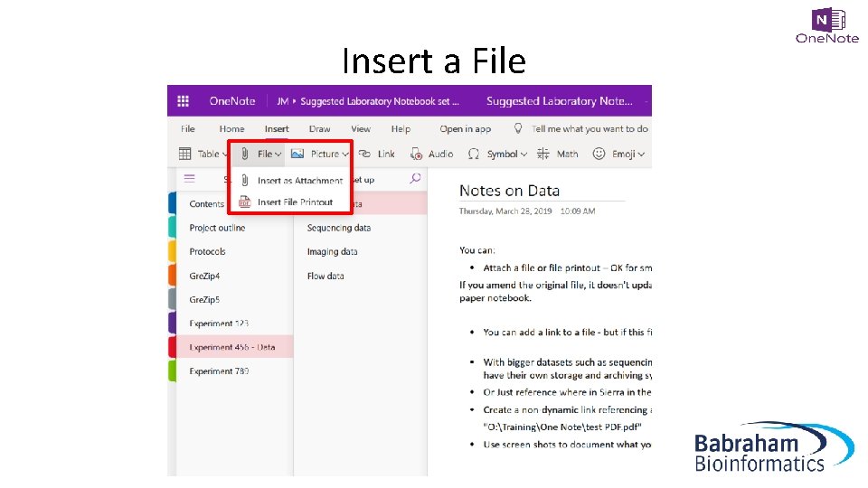Click the File paperclip icon
This screenshot has width=868, height=488.
pos(245,154)
